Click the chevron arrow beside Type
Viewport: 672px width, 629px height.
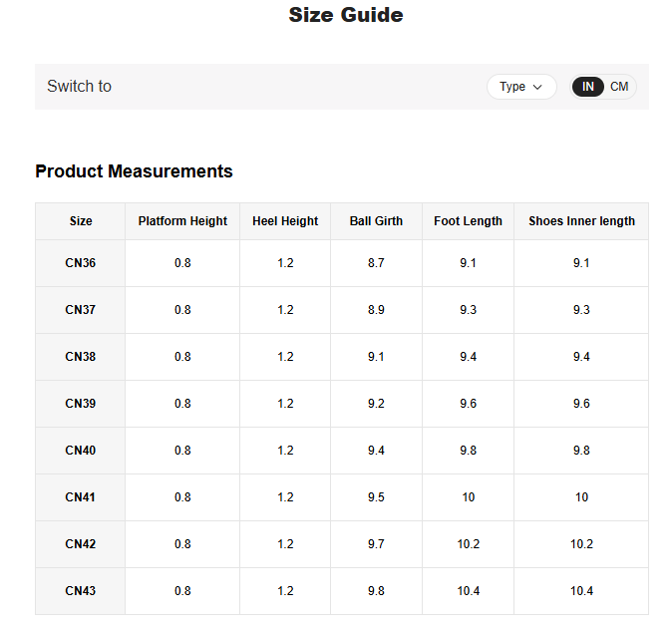[x=538, y=87]
